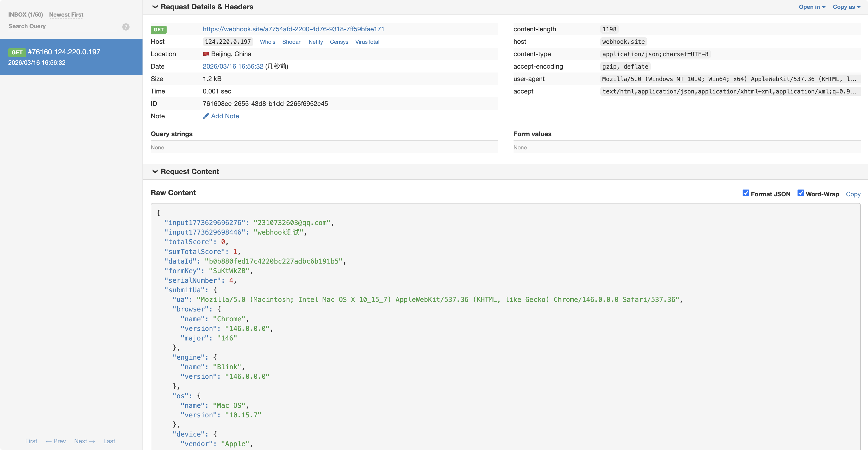
Task: Collapse the Request Content section
Action: coord(155,171)
